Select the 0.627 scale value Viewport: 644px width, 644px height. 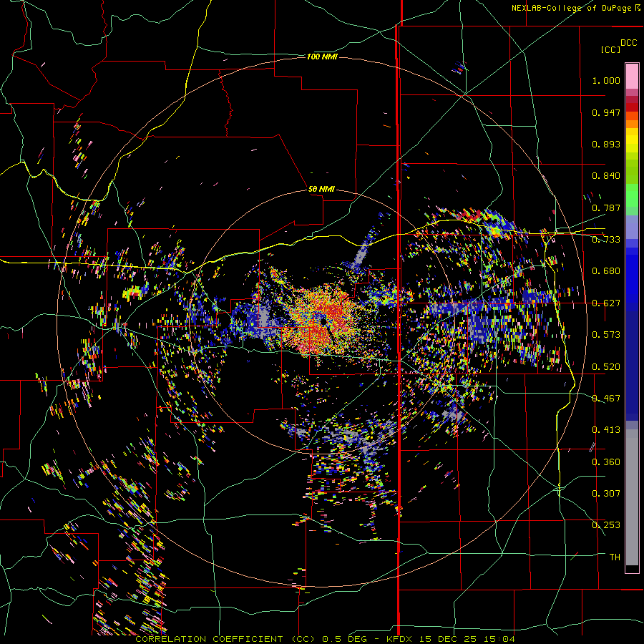[606, 303]
